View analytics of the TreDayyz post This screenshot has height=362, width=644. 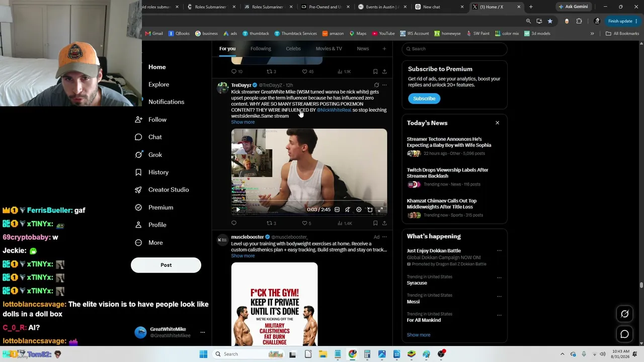[x=341, y=223]
